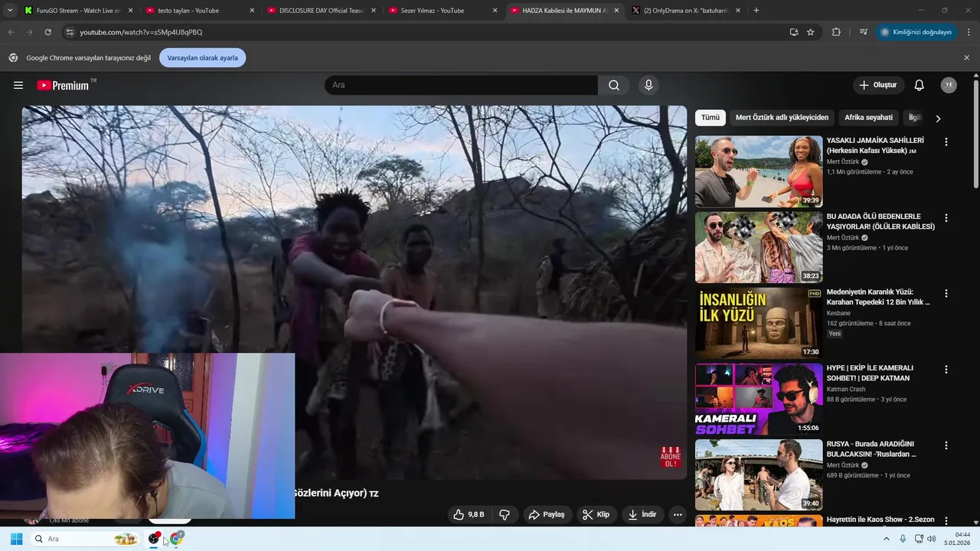The width and height of the screenshot is (980, 551).
Task: Open options menu for ÖLÜLER KABİLESİ video
Action: click(946, 217)
